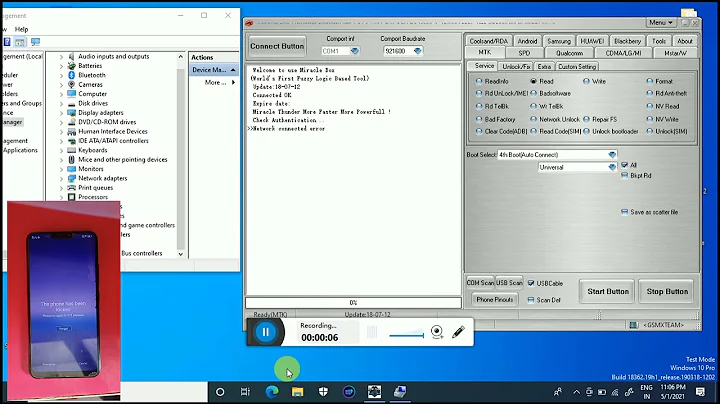720x404 pixels.
Task: Click the COM Scan button
Action: click(x=480, y=283)
